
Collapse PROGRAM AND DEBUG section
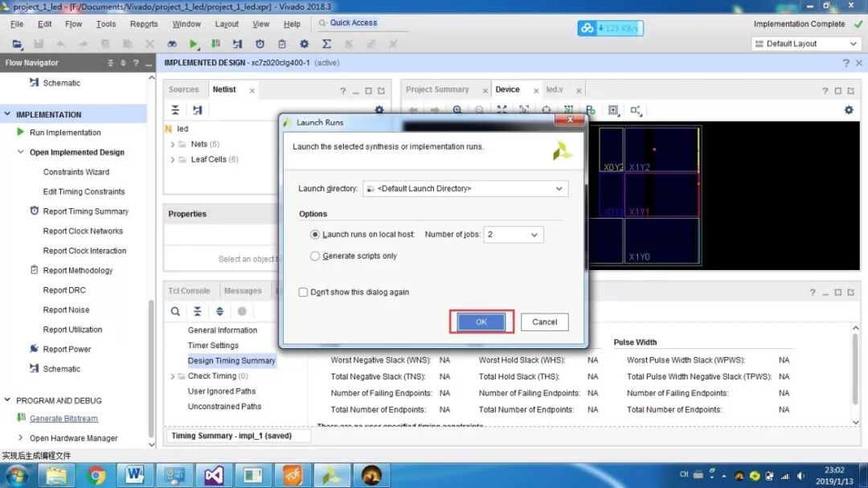pos(7,400)
